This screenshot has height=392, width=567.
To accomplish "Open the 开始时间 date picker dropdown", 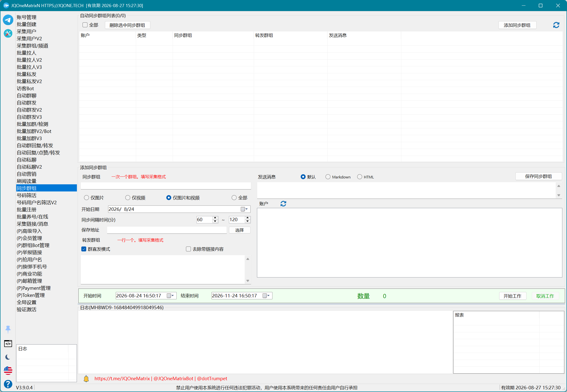I will [170, 296].
